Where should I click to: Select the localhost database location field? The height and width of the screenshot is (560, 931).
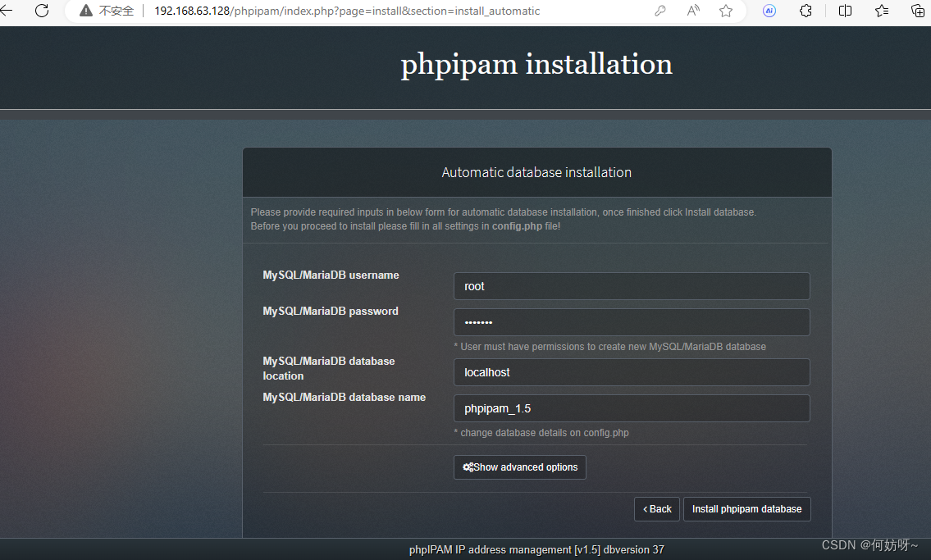(x=631, y=371)
